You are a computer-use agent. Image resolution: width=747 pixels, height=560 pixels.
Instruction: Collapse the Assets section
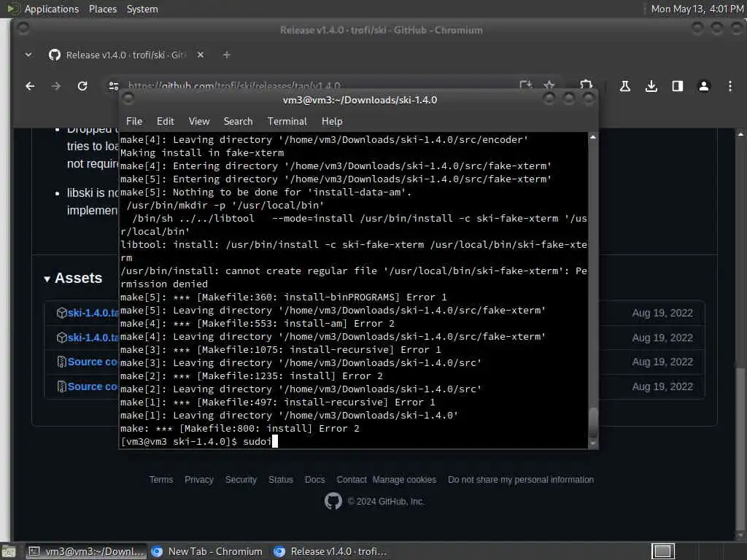coord(73,278)
